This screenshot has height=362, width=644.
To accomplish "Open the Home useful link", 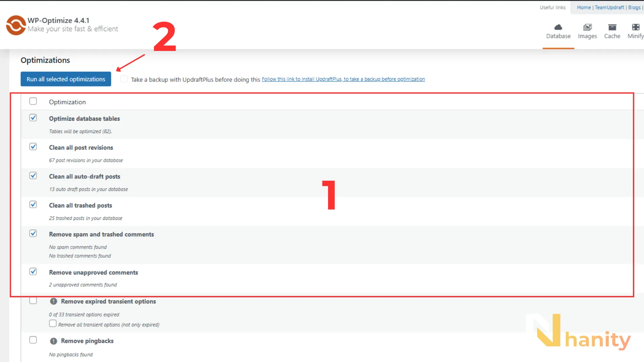I will click(584, 7).
